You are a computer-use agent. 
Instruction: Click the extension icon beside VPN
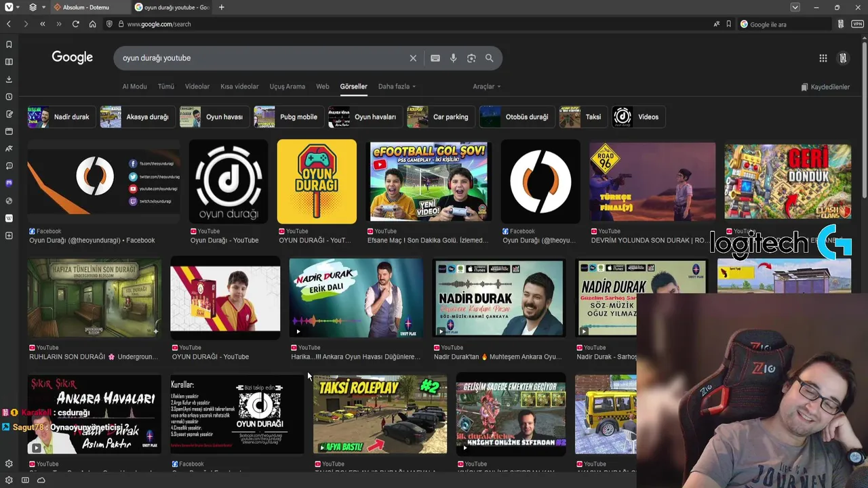coord(841,24)
